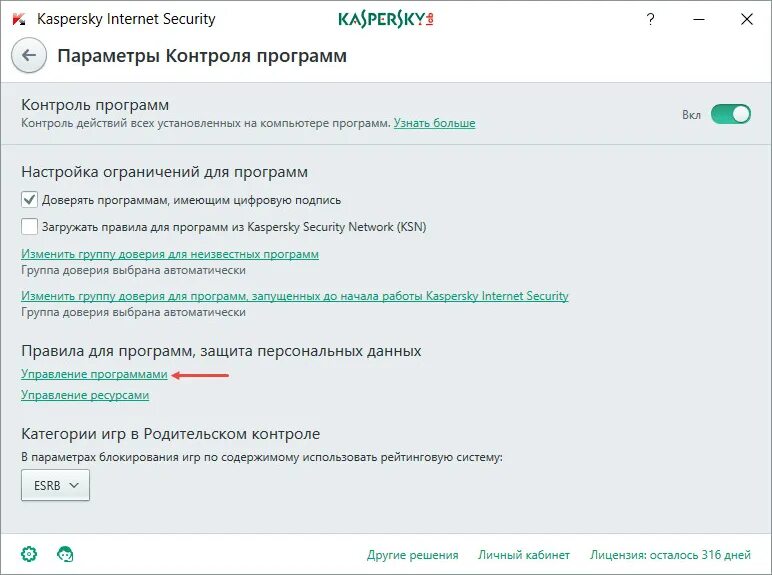Click the Категории игр в Родительском контроле heading
The width and height of the screenshot is (772, 575).
(170, 434)
